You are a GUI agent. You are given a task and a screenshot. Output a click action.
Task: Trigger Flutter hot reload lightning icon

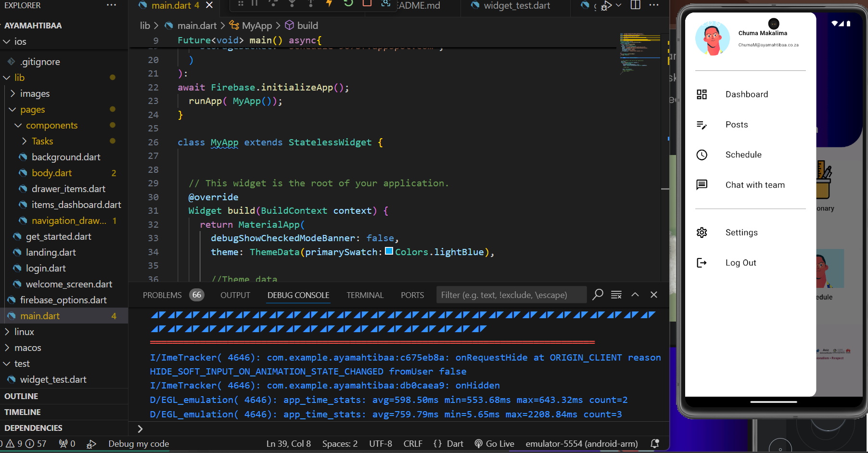(x=329, y=3)
